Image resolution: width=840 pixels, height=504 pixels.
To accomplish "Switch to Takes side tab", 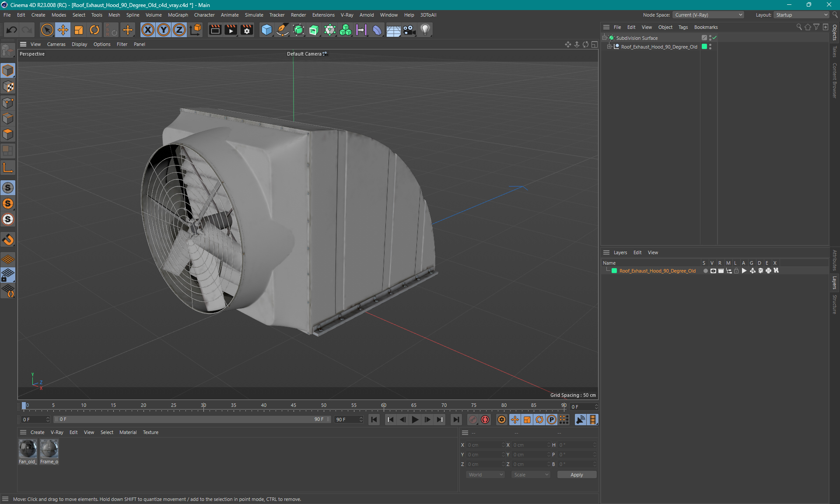I will [x=835, y=52].
